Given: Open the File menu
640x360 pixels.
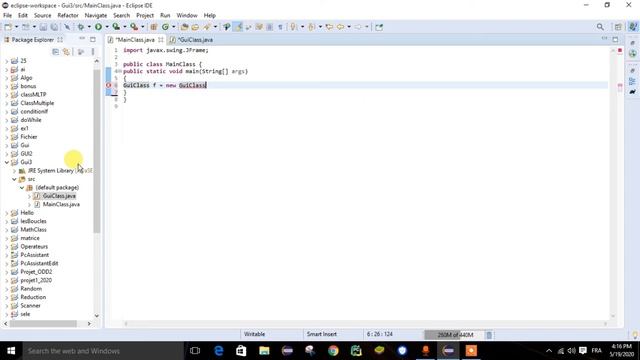Looking at the screenshot, I should (x=7, y=16).
